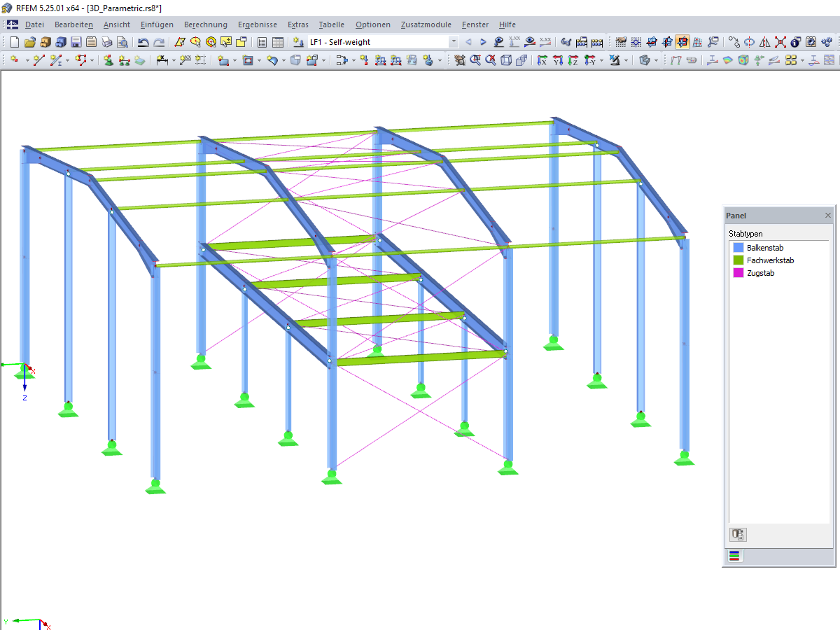Expand the rendering display dropdown arrow

point(656,60)
